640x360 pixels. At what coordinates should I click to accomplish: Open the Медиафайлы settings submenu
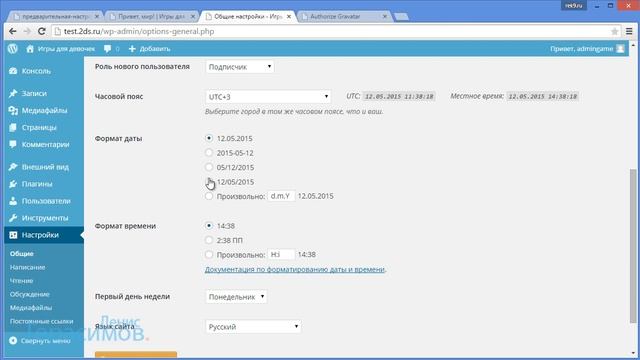point(31,308)
